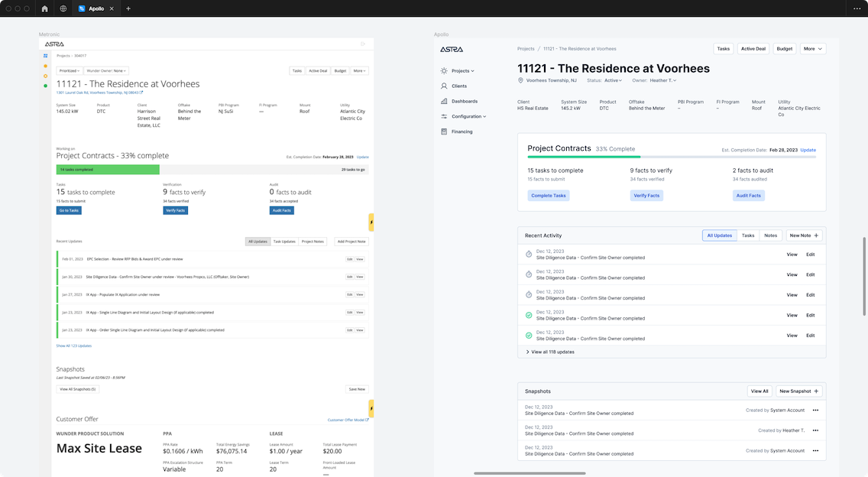Open the three-dot menu on first snapshot row
The image size is (868, 477).
click(815, 410)
